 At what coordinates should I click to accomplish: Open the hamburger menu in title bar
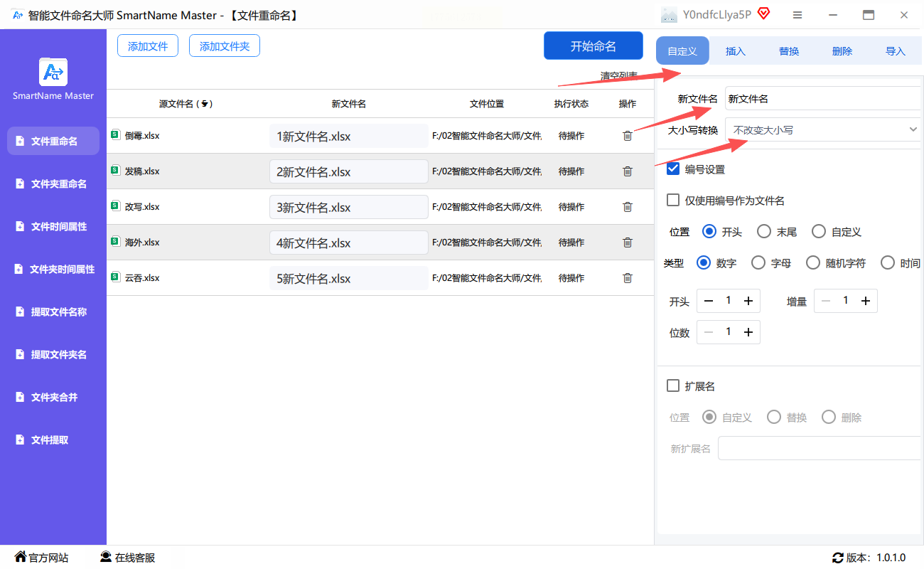797,15
